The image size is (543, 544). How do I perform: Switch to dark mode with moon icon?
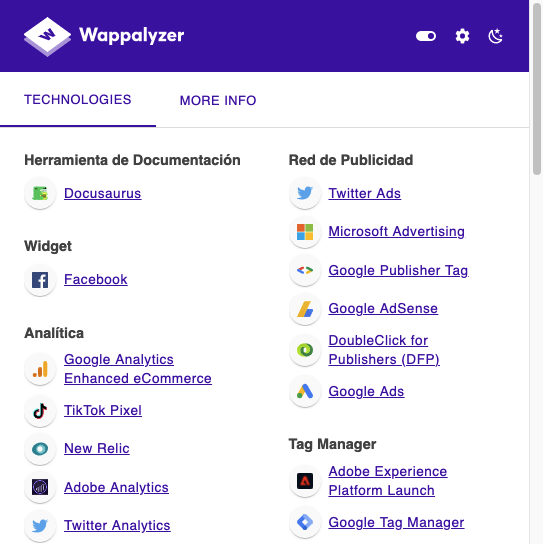pyautogui.click(x=495, y=36)
